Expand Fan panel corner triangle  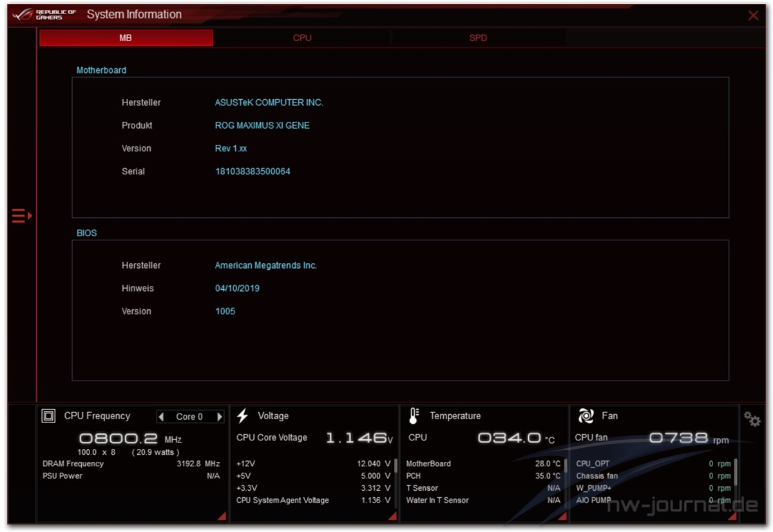[x=732, y=515]
